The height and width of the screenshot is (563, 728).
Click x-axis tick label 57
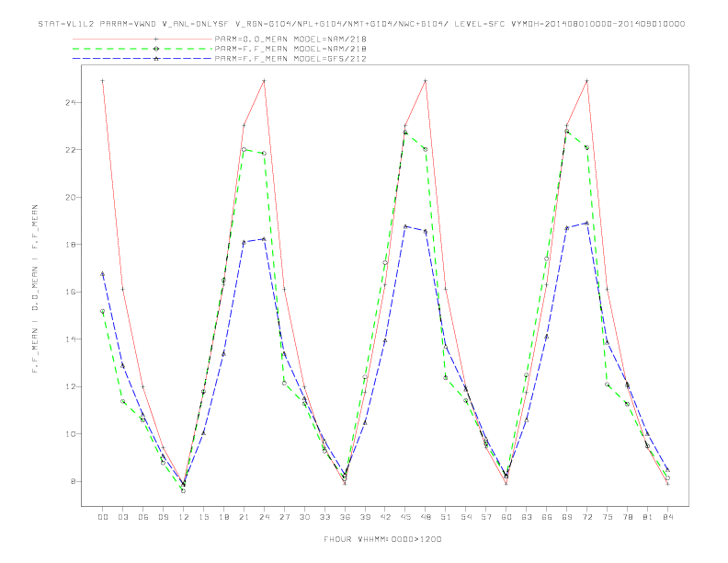click(486, 517)
